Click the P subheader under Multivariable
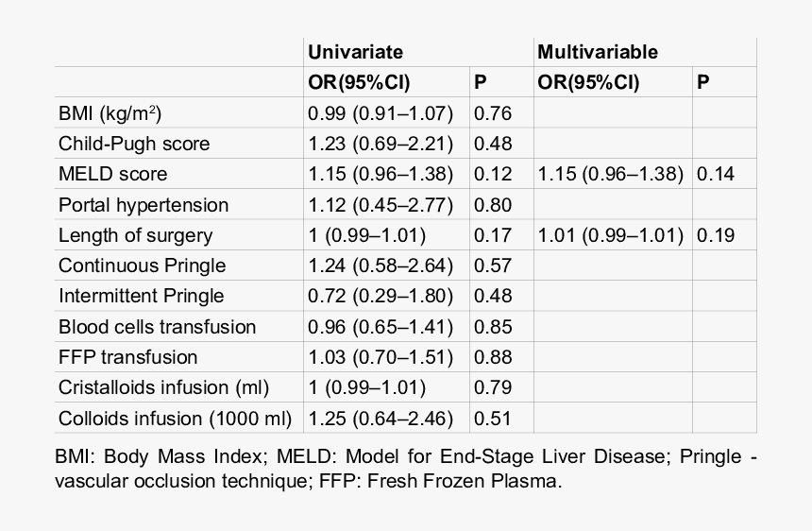 click(702, 82)
